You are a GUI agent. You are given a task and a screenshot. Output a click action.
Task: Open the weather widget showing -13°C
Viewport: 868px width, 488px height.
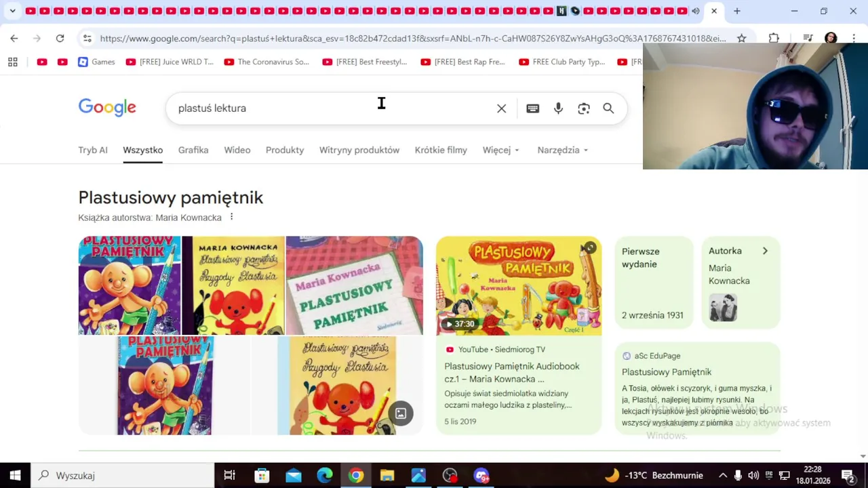tap(653, 475)
